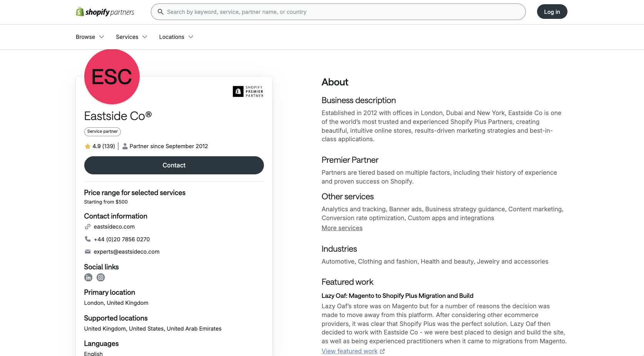Click the phone icon beside the number

[x=88, y=239]
